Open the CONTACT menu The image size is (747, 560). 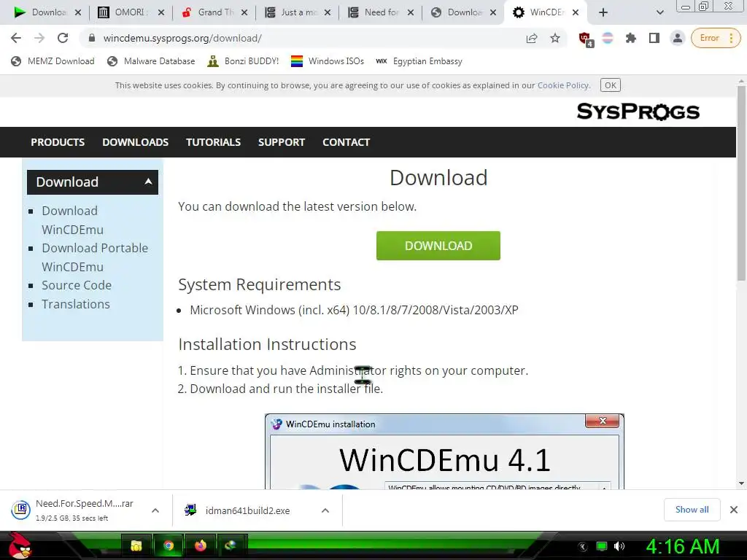point(347,142)
